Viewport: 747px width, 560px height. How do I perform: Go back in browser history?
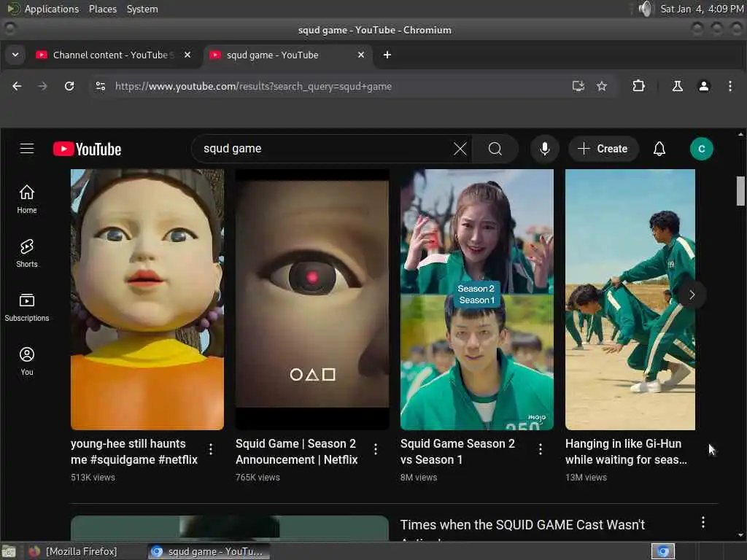[x=17, y=86]
